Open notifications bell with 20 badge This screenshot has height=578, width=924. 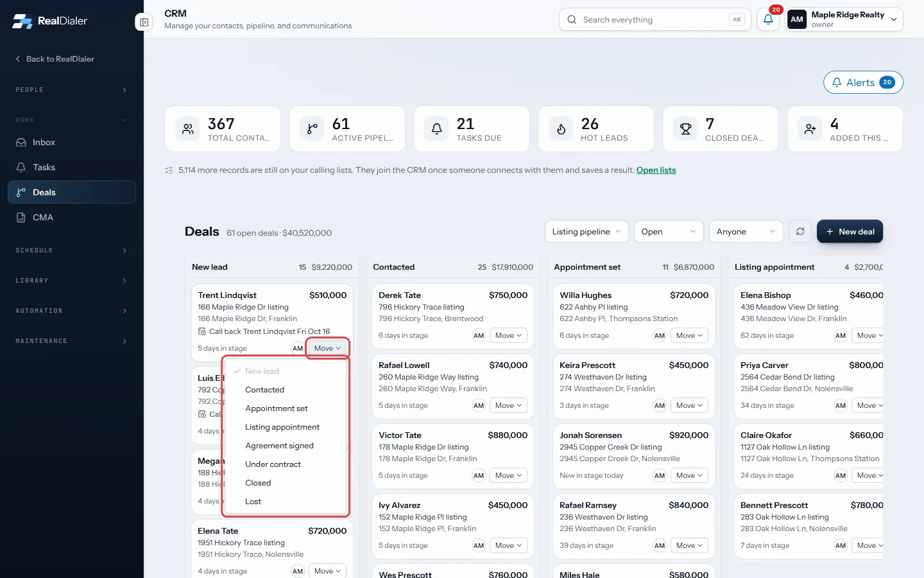(768, 19)
